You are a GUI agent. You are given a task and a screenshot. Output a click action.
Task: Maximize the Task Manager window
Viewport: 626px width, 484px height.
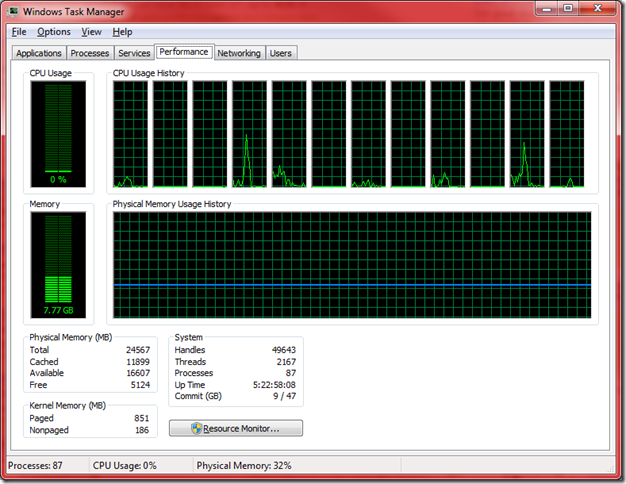pyautogui.click(x=568, y=8)
